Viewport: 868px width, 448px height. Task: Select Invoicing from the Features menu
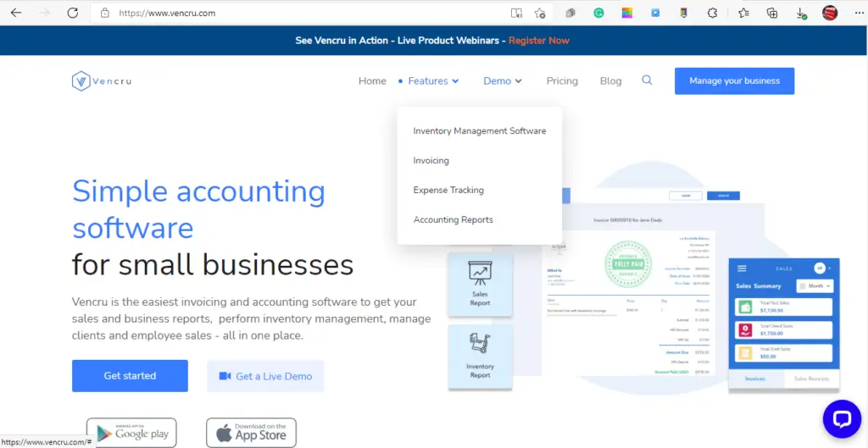pyautogui.click(x=431, y=160)
